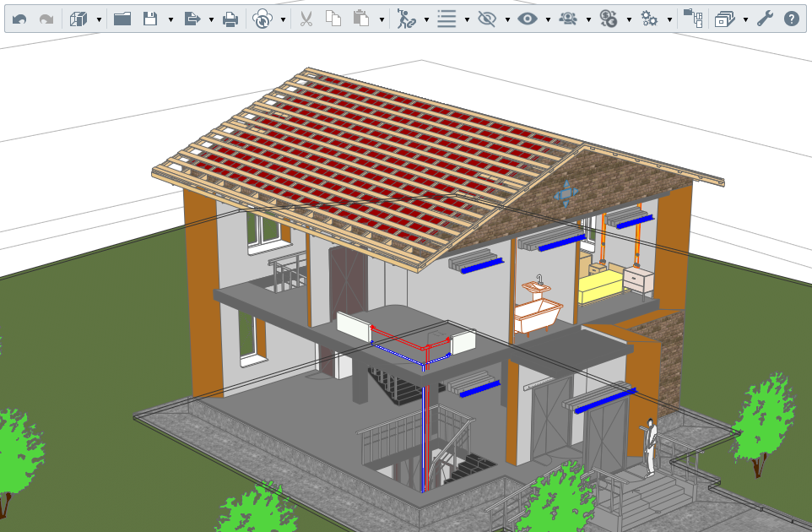Select the standing person figure near entrance
This screenshot has width=812, height=532.
click(651, 448)
